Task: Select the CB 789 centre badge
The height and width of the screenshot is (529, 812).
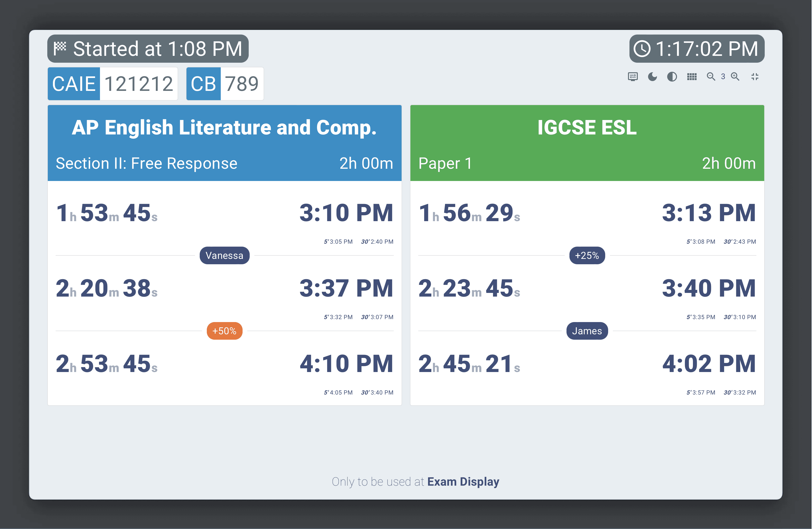Action: 225,84
